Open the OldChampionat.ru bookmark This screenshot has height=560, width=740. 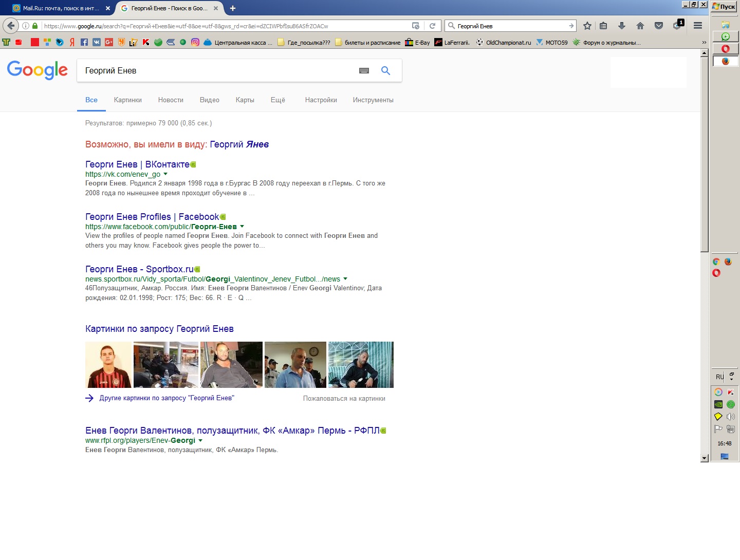[504, 42]
